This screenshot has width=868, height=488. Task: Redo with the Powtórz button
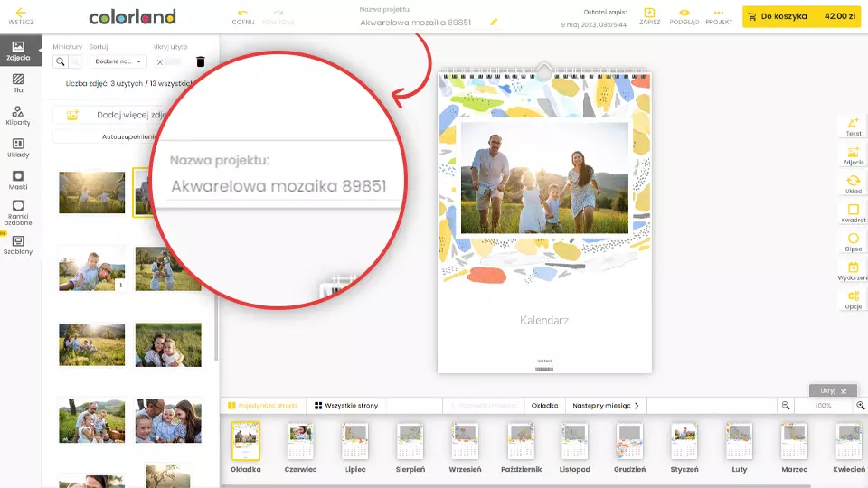[x=278, y=16]
